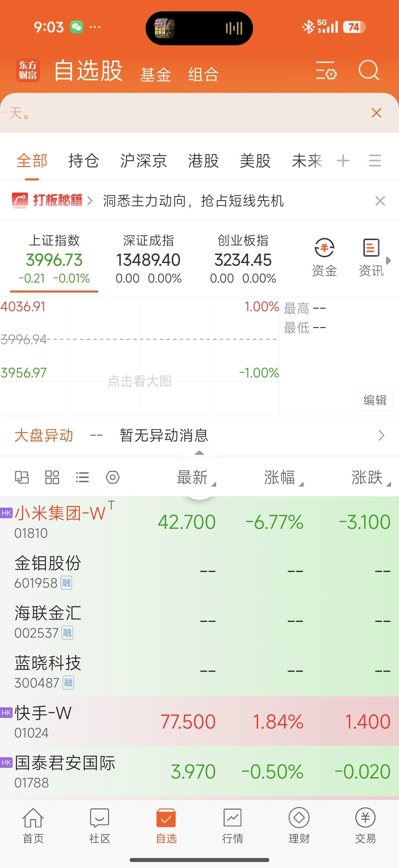Tap 小米集团-W price 42.700
This screenshot has width=399, height=868.
[187, 522]
